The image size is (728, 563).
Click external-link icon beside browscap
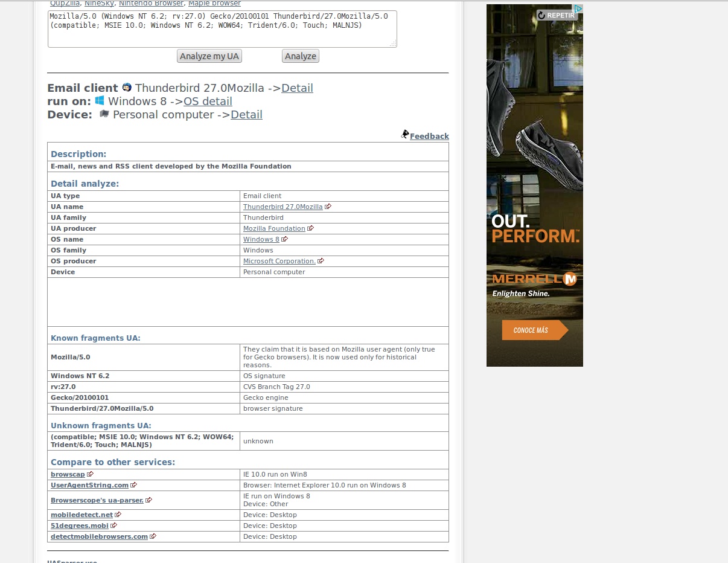pos(91,474)
